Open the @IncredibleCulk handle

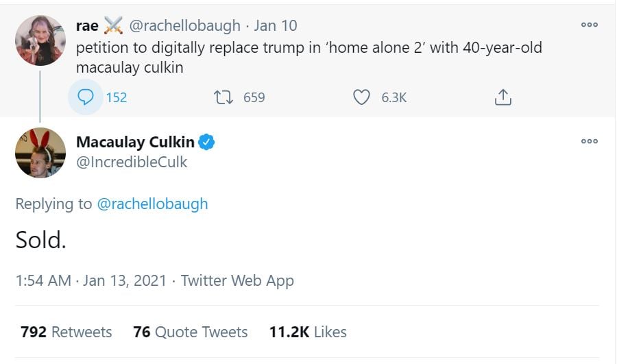click(132, 162)
